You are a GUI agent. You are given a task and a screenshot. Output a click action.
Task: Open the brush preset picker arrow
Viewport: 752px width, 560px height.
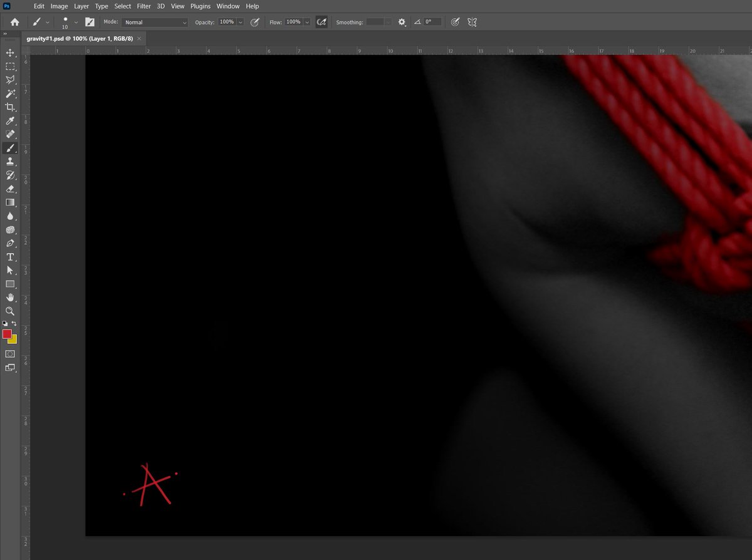coord(76,22)
